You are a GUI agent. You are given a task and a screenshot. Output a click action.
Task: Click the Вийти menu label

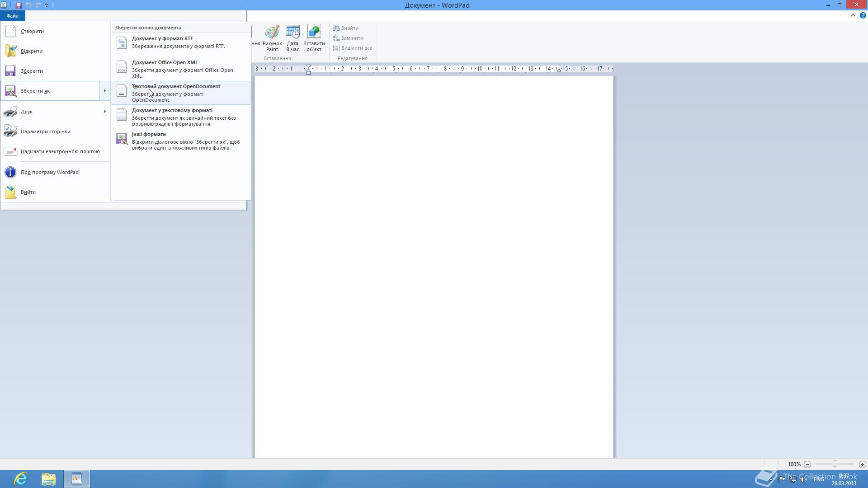coord(28,192)
